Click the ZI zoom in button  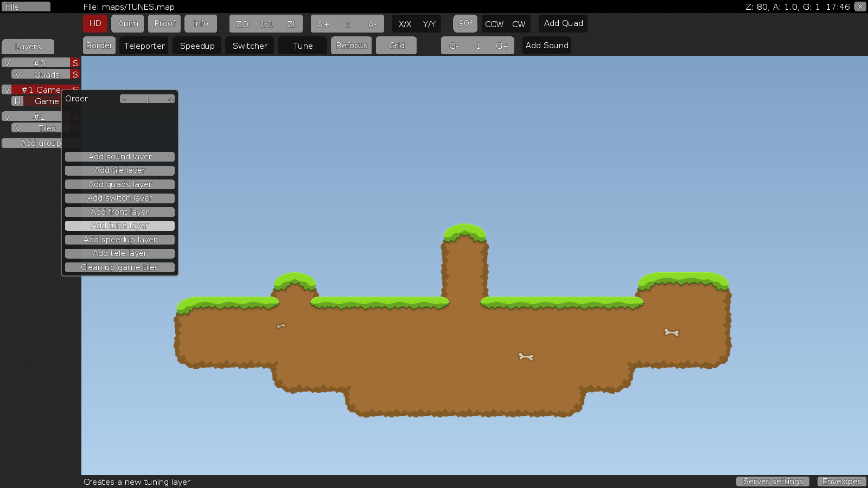(x=291, y=24)
